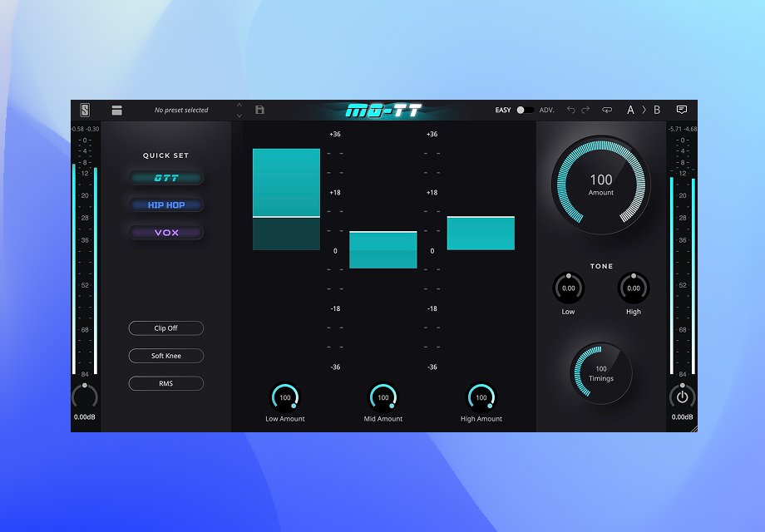Click the loop icon next to redo
765x532 pixels.
point(607,110)
